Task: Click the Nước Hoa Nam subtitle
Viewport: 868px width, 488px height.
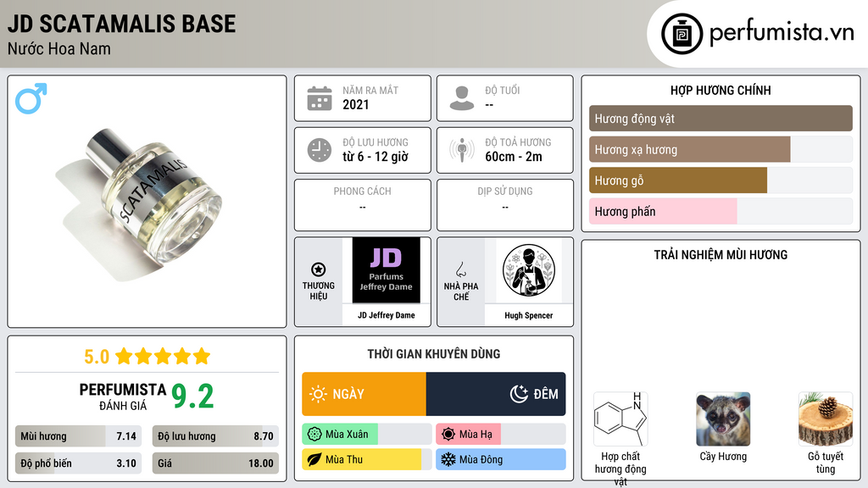Action: tap(59, 49)
